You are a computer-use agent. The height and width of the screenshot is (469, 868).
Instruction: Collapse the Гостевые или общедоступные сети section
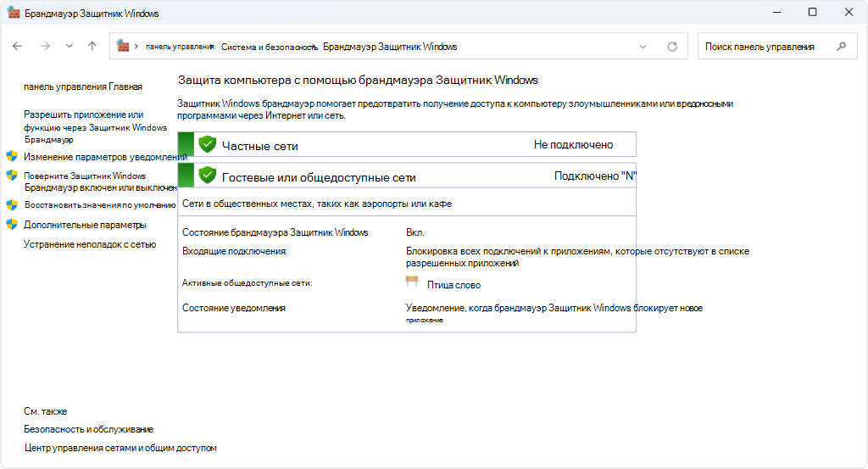click(x=407, y=176)
